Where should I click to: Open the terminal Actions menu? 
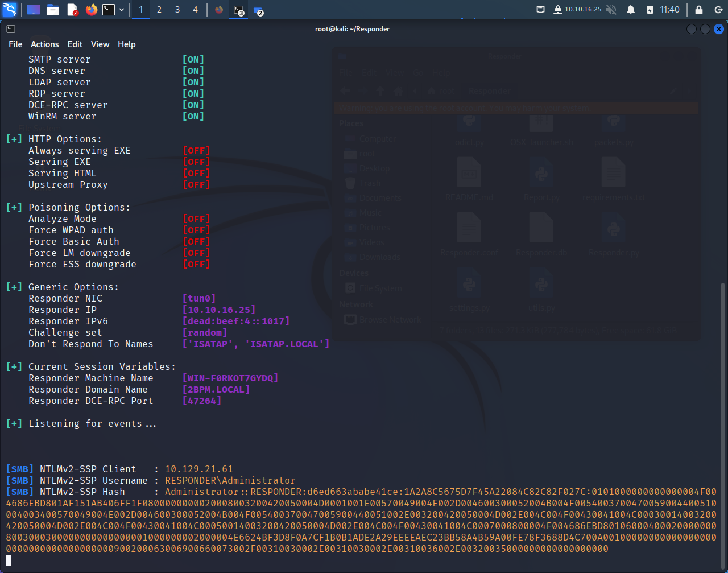pos(45,44)
